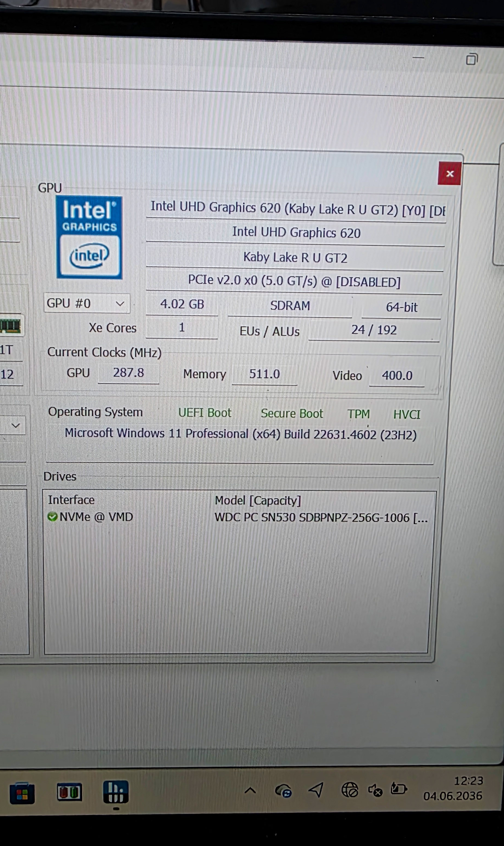Open the HWiNFO taskbar icon
The width and height of the screenshot is (504, 846).
[116, 792]
